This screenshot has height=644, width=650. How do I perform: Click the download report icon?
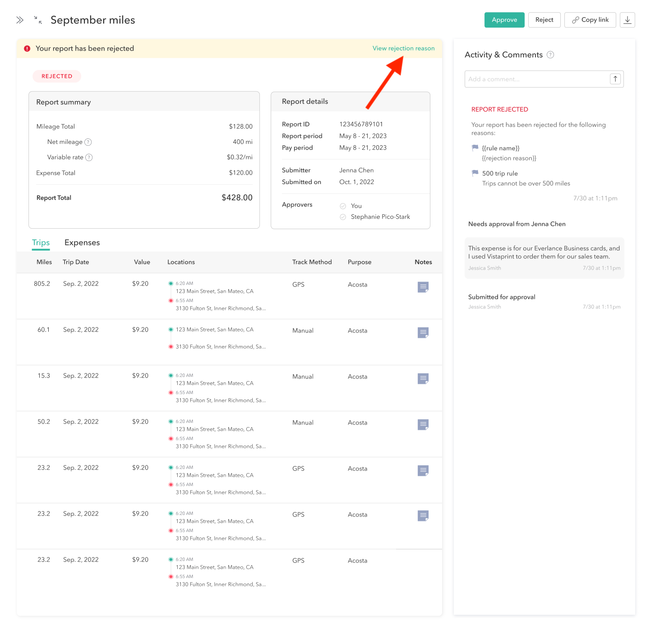pos(627,20)
